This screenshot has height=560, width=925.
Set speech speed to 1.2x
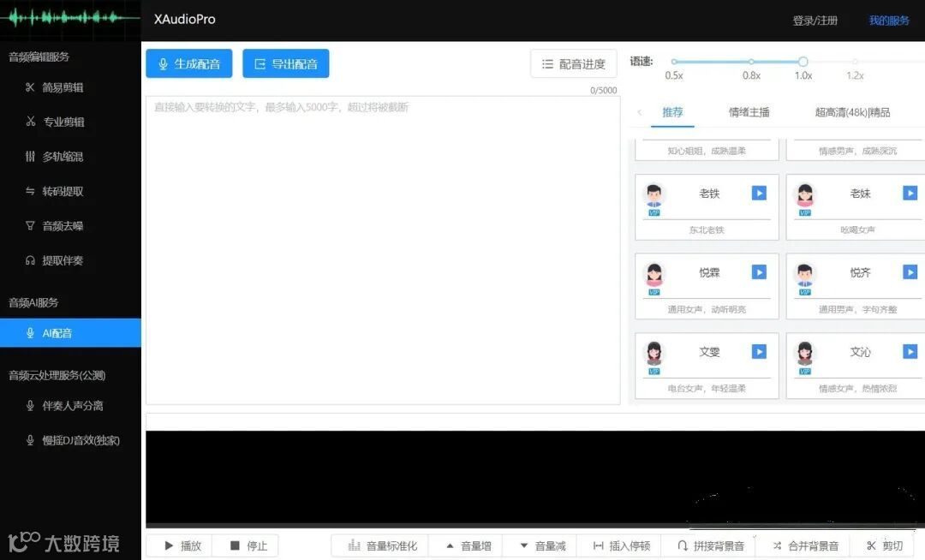click(855, 62)
